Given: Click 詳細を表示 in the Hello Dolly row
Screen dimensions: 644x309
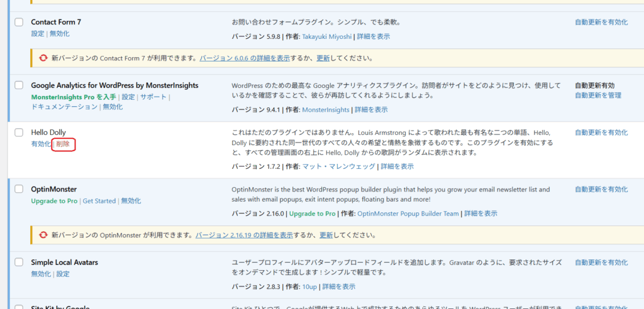Looking at the screenshot, I should click(x=397, y=166).
